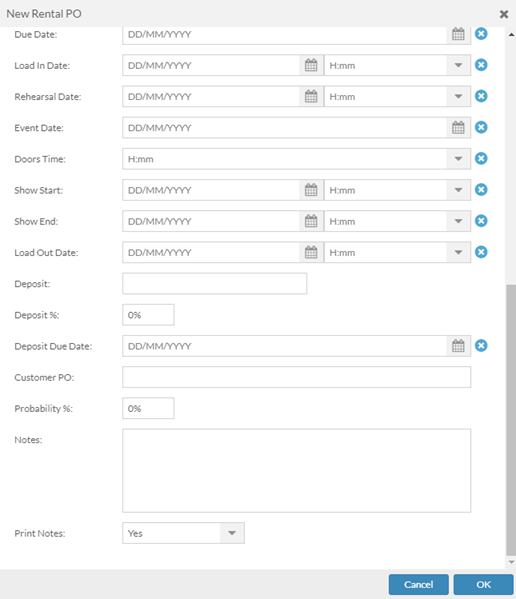
Task: Open the Due Date calendar picker
Action: [458, 34]
